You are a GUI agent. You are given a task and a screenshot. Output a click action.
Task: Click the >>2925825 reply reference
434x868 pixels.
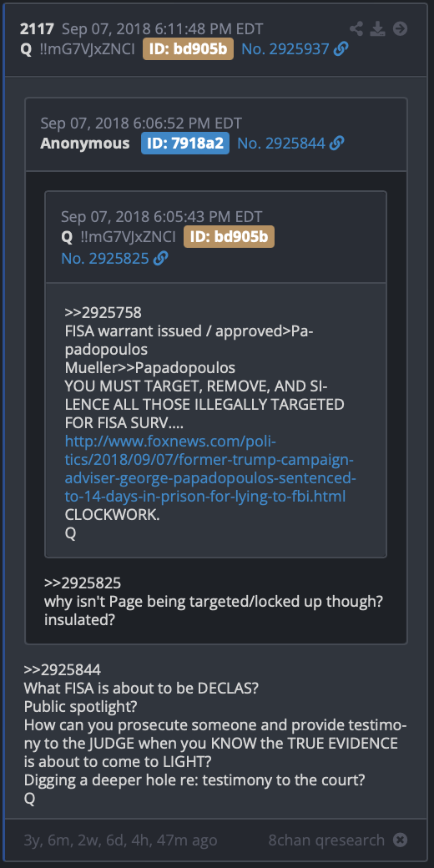tap(83, 583)
